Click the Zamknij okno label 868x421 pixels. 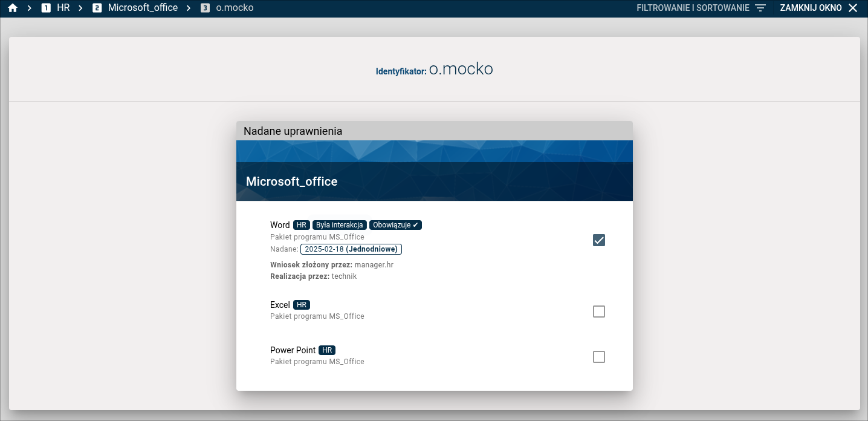(x=811, y=8)
